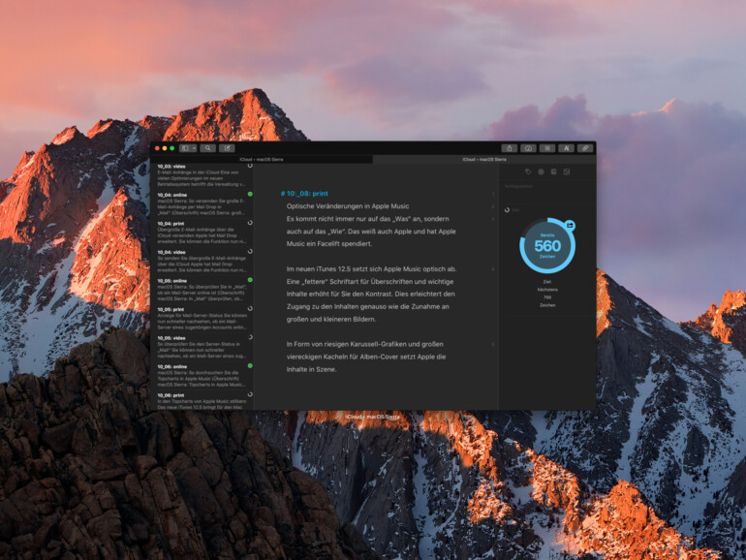
Task: Open the navigation list toolbar button
Action: 547,148
